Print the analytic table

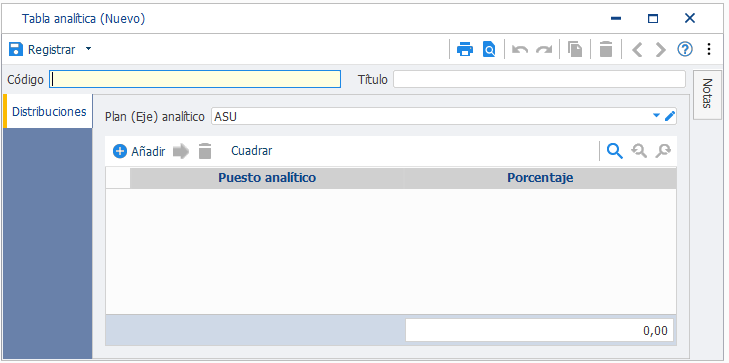click(465, 49)
